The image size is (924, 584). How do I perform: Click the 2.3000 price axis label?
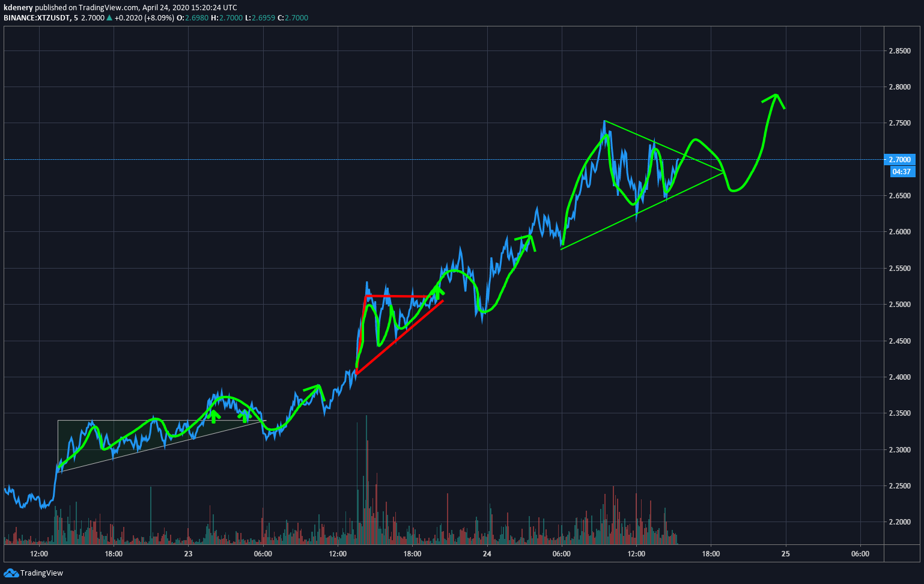coord(899,450)
